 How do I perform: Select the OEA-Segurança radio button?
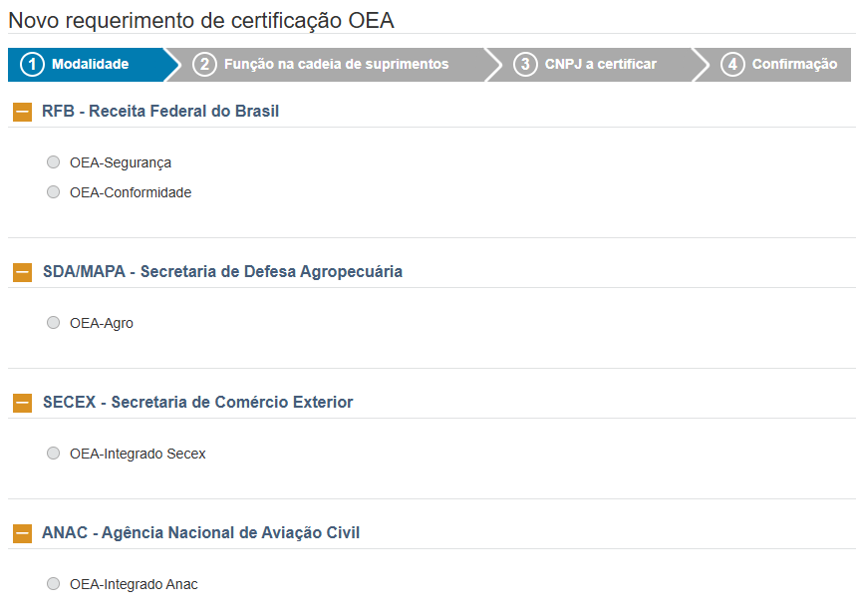pos(54,162)
